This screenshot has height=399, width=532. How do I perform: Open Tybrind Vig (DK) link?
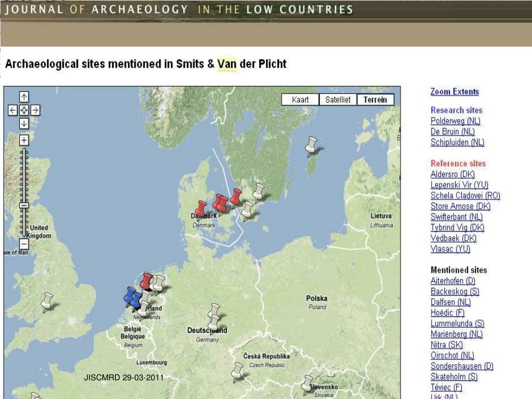(457, 228)
